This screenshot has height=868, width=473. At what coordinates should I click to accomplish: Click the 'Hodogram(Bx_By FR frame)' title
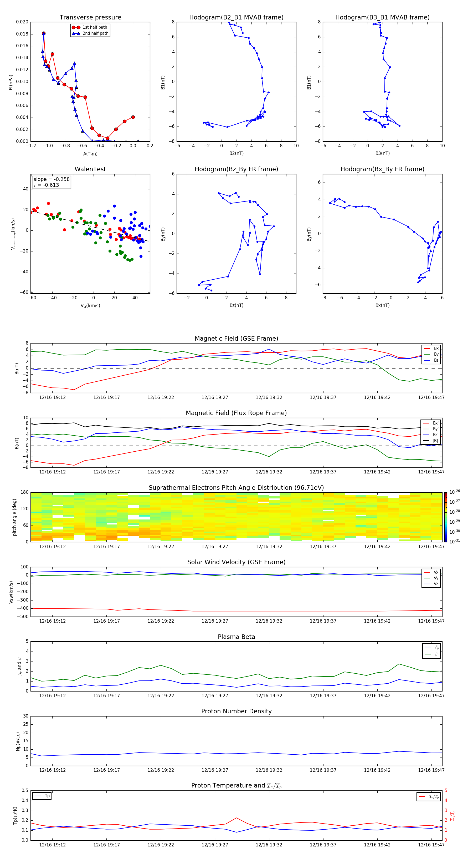point(382,169)
